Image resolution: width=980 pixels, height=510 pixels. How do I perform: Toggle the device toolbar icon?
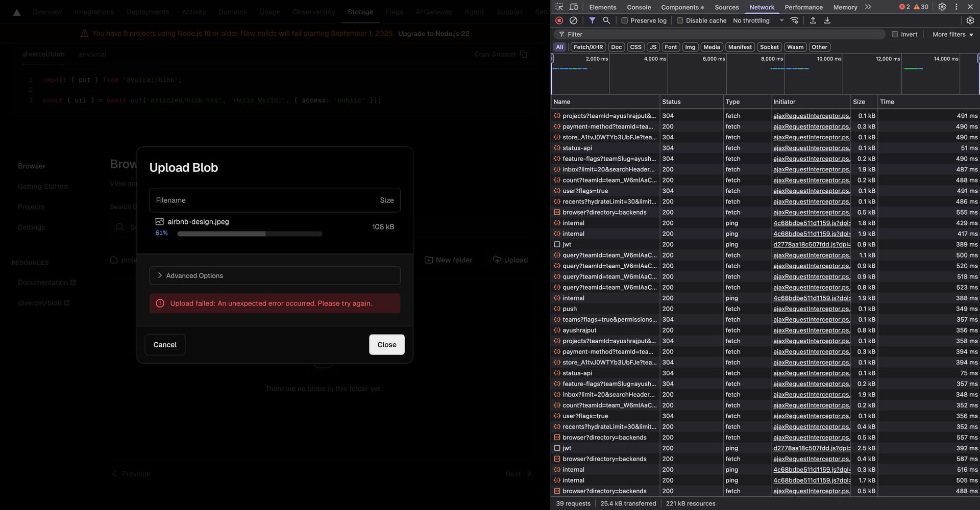574,7
